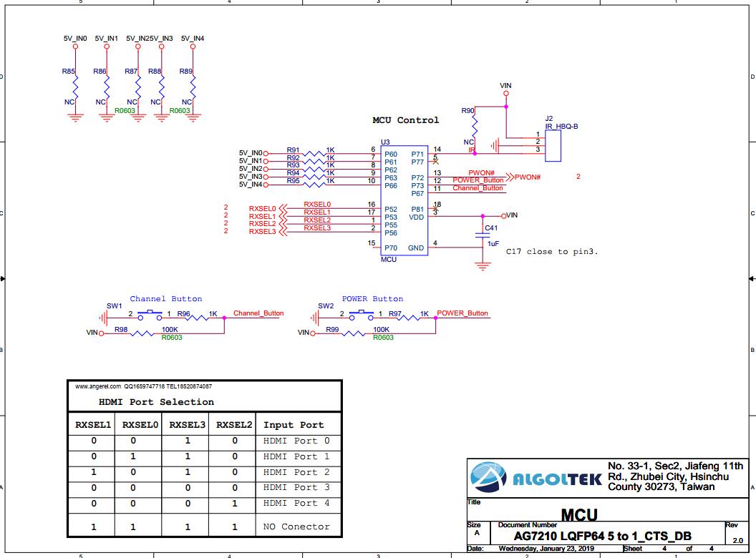This screenshot has height=558, width=756.
Task: Select resistor label R93
Action: pos(293,165)
